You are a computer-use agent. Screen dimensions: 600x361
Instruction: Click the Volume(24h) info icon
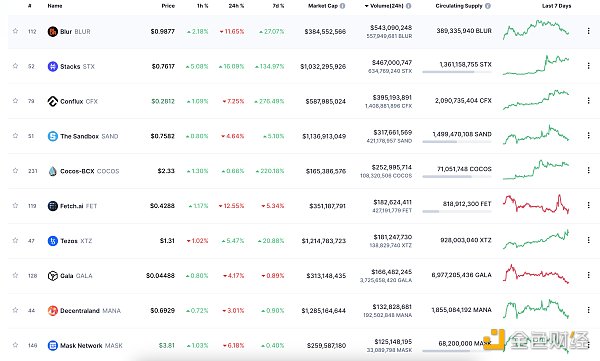tap(409, 6)
